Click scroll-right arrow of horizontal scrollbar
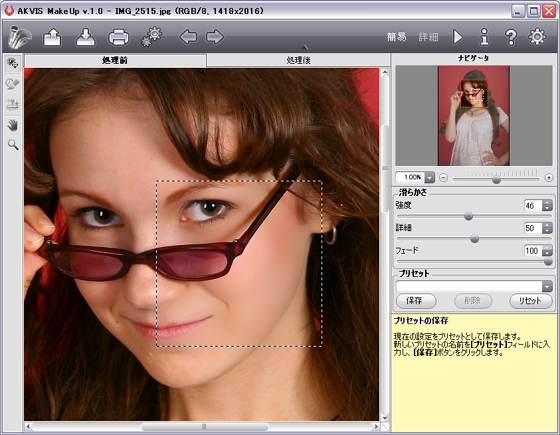The image size is (560, 435). pyautogui.click(x=376, y=427)
